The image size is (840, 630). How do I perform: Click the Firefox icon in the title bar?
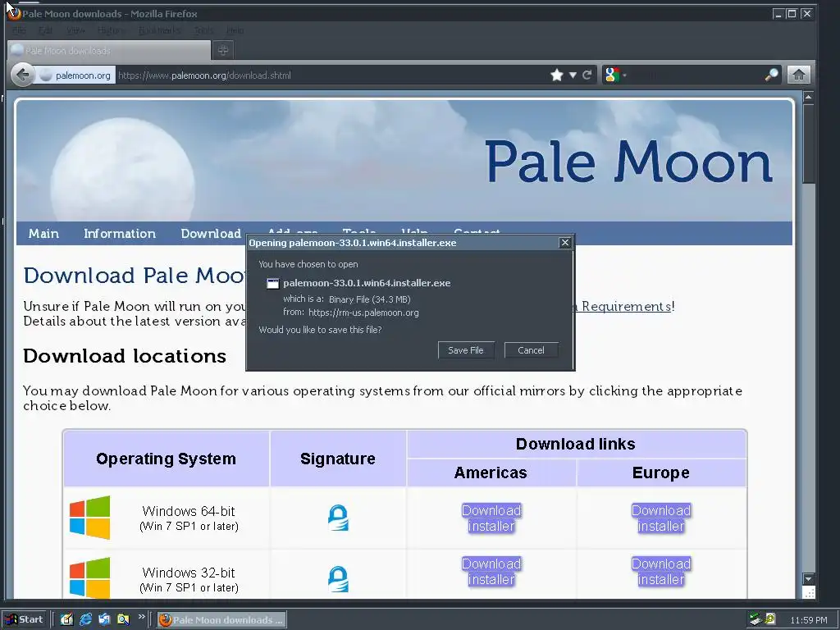coord(13,13)
